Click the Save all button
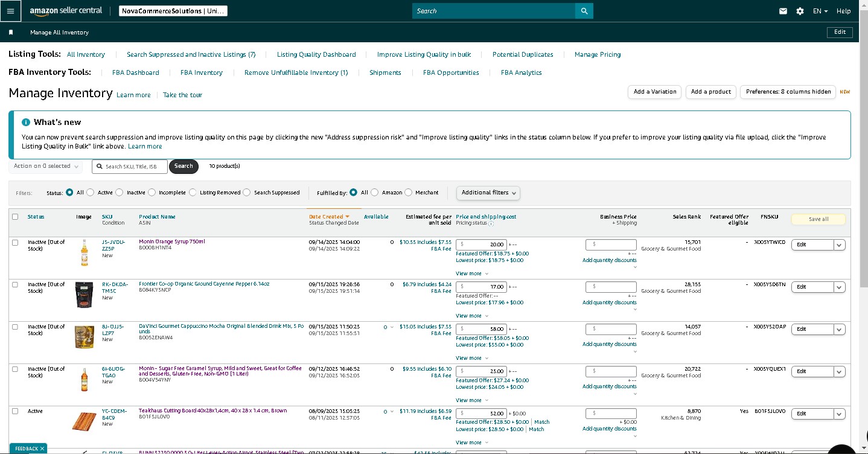868x454 pixels. point(819,219)
